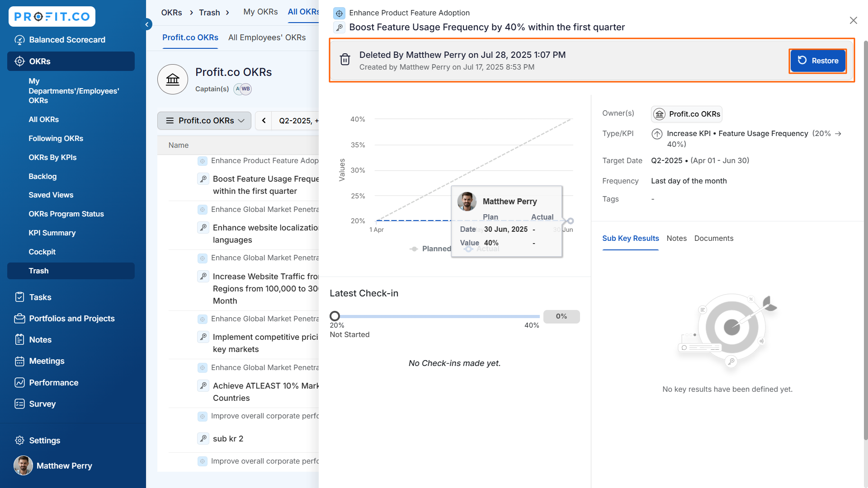Open the Tasks module icon
This screenshot has width=868, height=488.
(19, 297)
